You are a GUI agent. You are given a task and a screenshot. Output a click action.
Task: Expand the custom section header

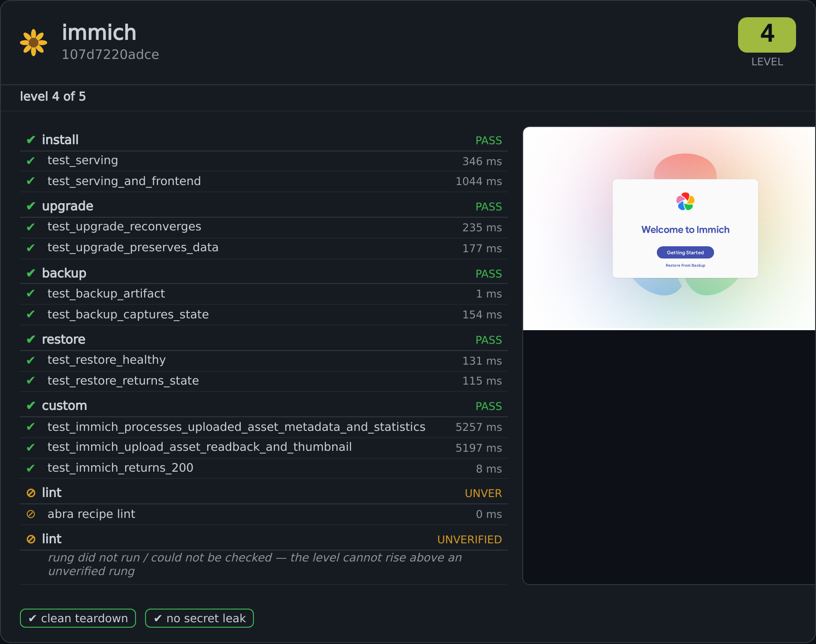pos(264,405)
